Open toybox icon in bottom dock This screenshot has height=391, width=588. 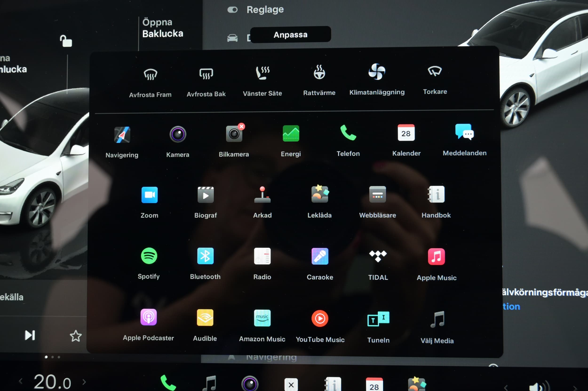[x=417, y=384]
